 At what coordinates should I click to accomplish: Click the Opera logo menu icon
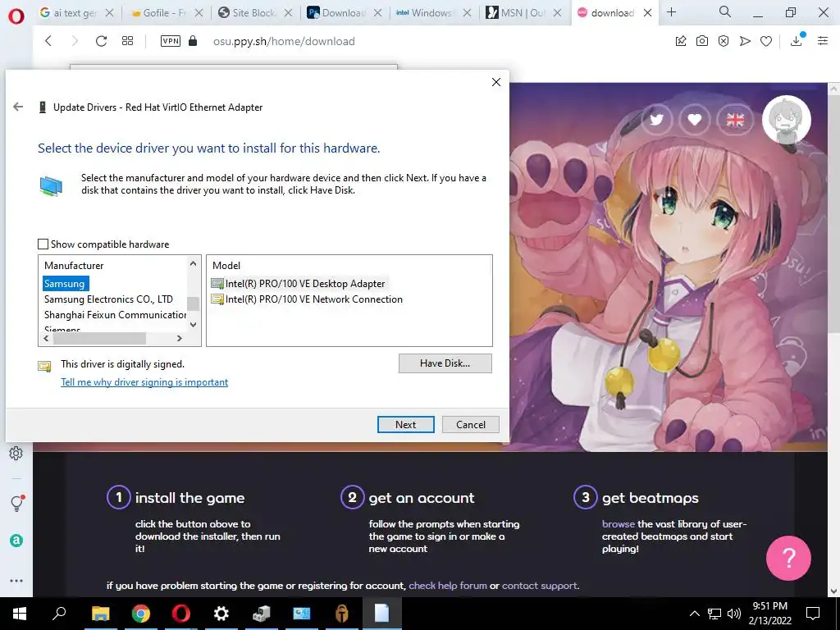16,16
